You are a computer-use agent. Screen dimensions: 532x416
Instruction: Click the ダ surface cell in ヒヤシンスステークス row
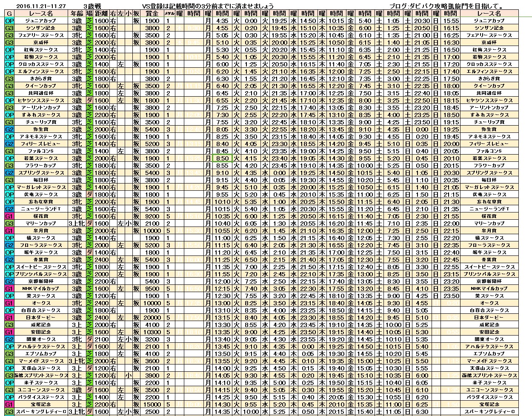(x=89, y=100)
